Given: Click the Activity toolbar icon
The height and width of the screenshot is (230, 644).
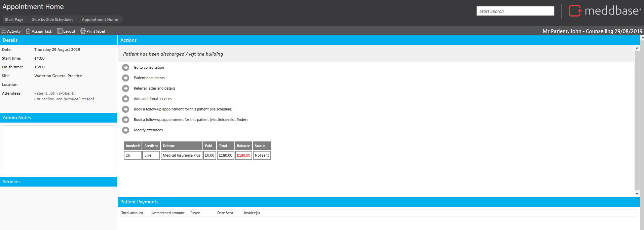Looking at the screenshot, I should click(x=4, y=31).
